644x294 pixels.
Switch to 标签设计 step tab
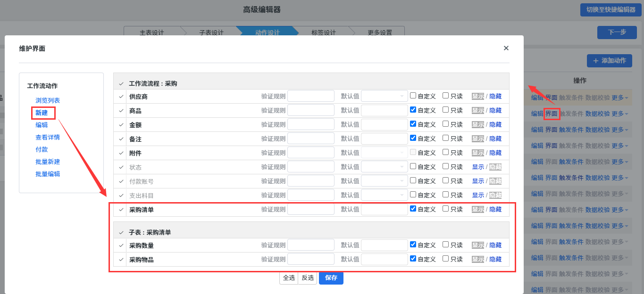coord(324,33)
